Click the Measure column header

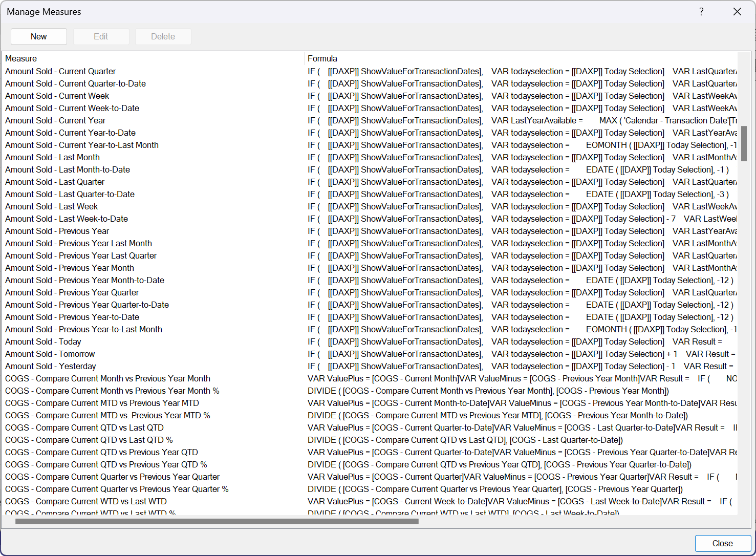[21, 58]
